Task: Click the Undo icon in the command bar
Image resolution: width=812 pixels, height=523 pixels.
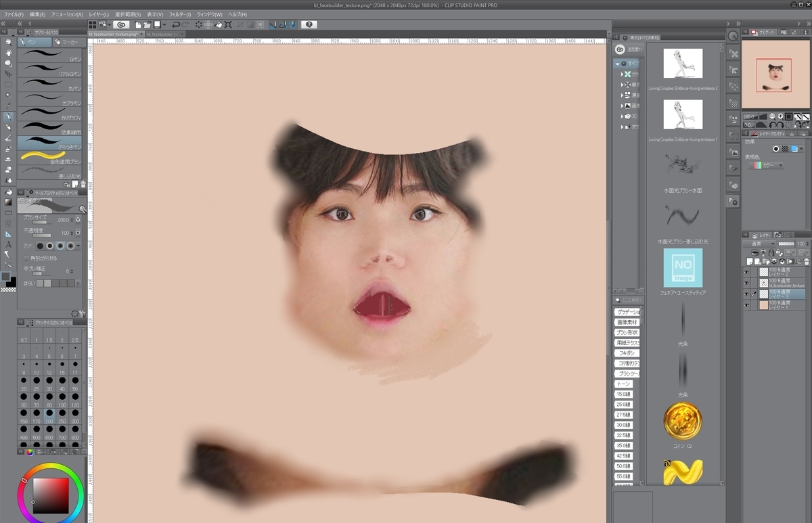Action: (x=175, y=24)
